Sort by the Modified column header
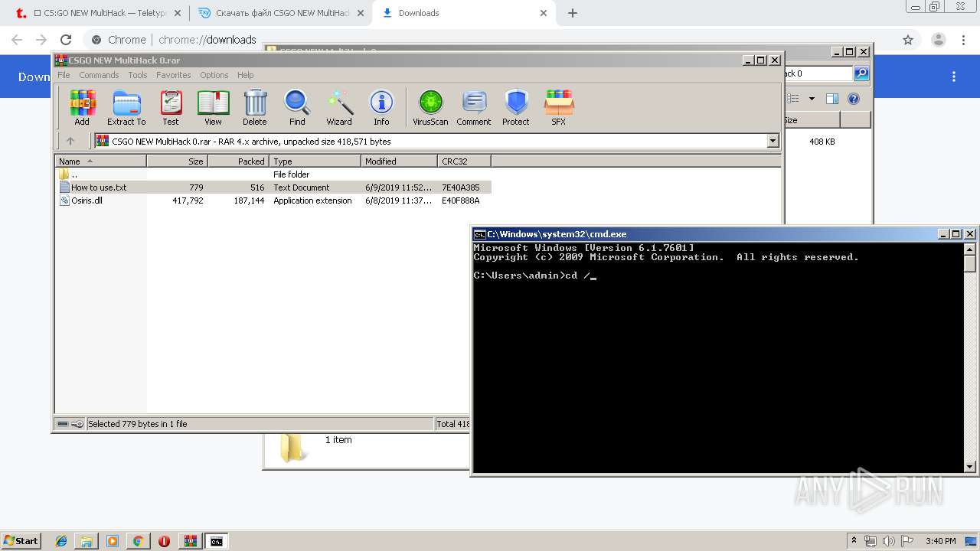The width and height of the screenshot is (980, 551). pyautogui.click(x=399, y=161)
